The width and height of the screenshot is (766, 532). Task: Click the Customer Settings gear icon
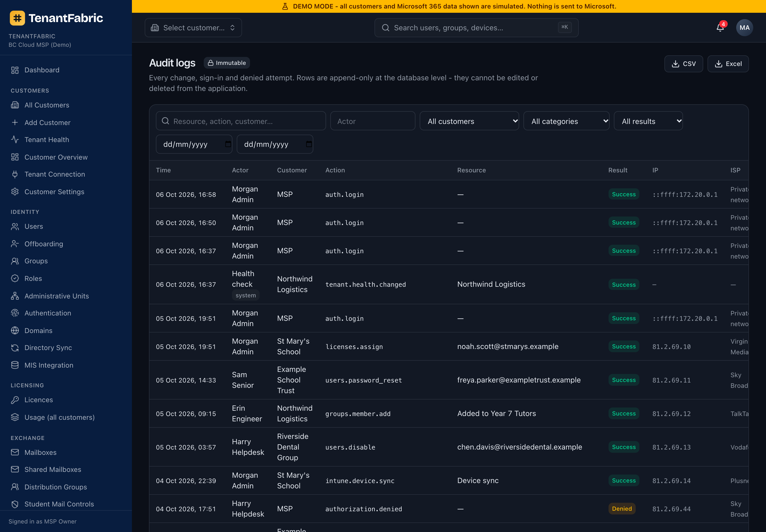click(15, 192)
